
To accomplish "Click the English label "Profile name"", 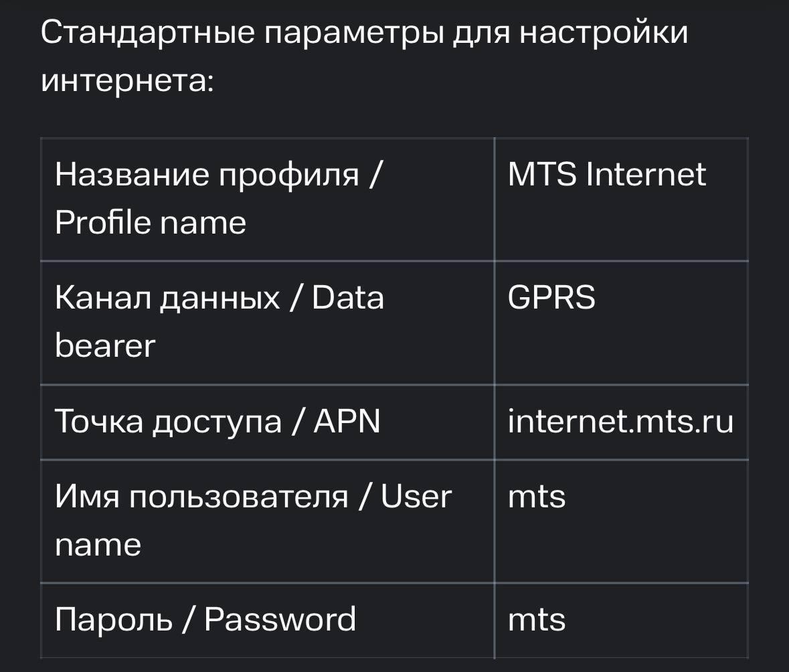I will pyautogui.click(x=151, y=223).
